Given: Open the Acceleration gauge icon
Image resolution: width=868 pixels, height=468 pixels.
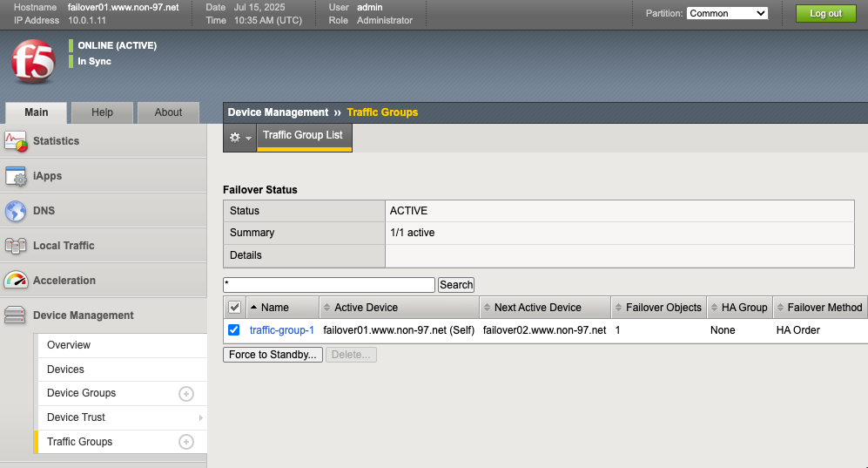Looking at the screenshot, I should coord(16,281).
